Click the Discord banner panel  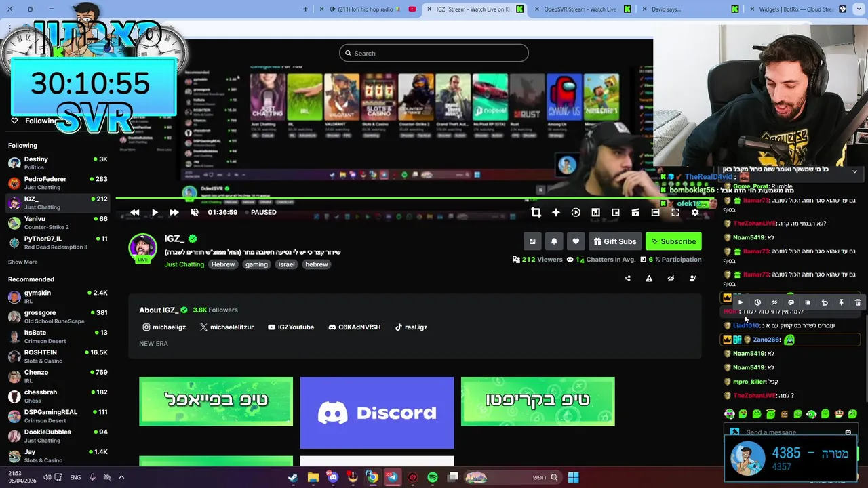377,413
